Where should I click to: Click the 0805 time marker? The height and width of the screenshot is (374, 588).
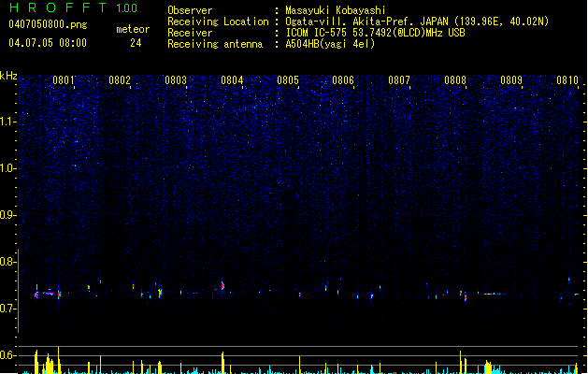[x=288, y=80]
